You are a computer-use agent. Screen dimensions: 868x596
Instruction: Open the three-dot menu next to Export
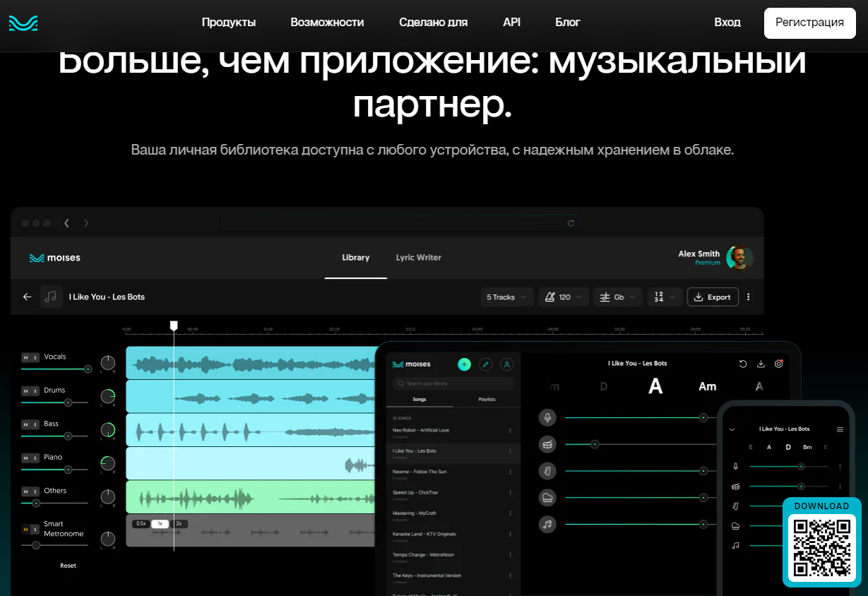click(749, 297)
